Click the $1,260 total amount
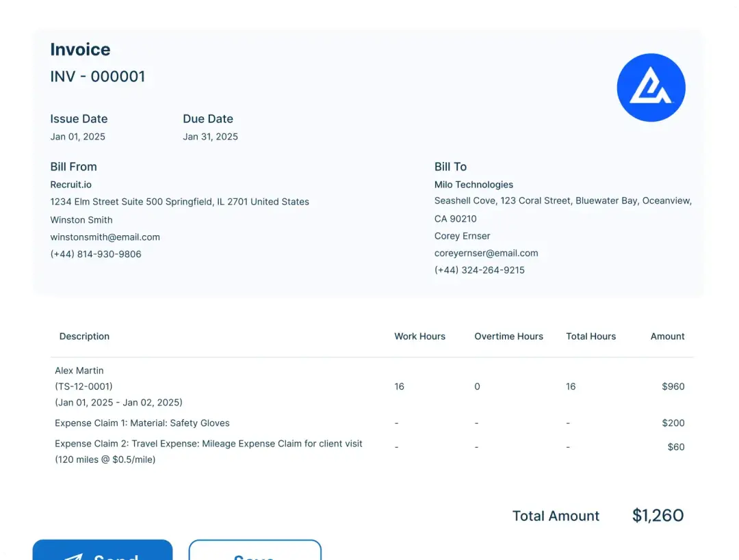739x560 pixels. [x=658, y=516]
